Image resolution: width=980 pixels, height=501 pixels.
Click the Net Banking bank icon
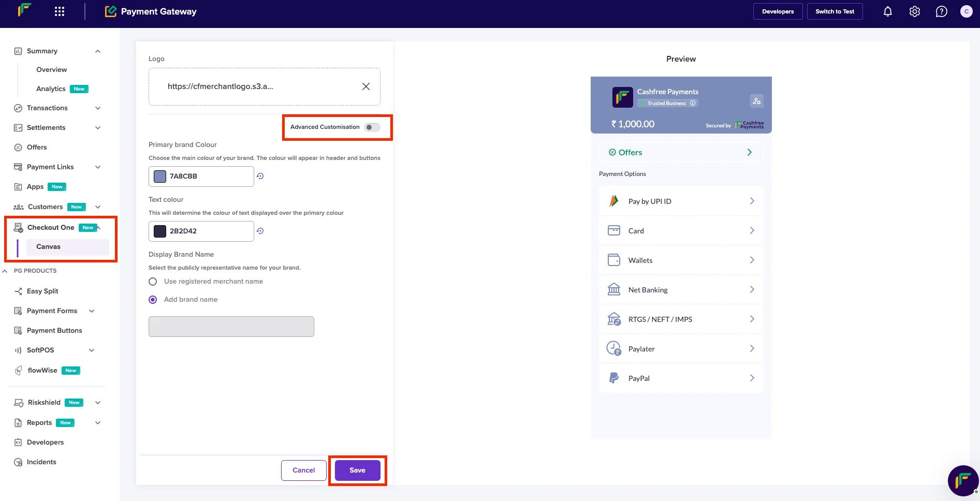pos(614,289)
